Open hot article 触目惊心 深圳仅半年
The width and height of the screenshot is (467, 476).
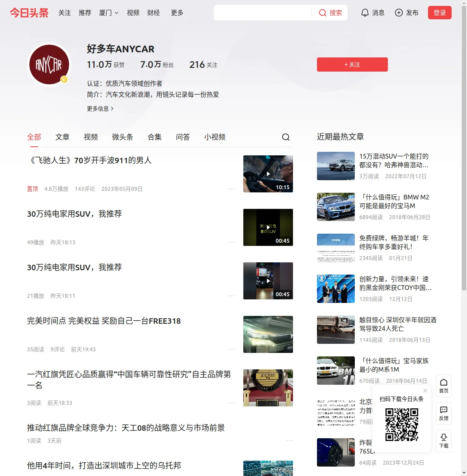(x=398, y=324)
